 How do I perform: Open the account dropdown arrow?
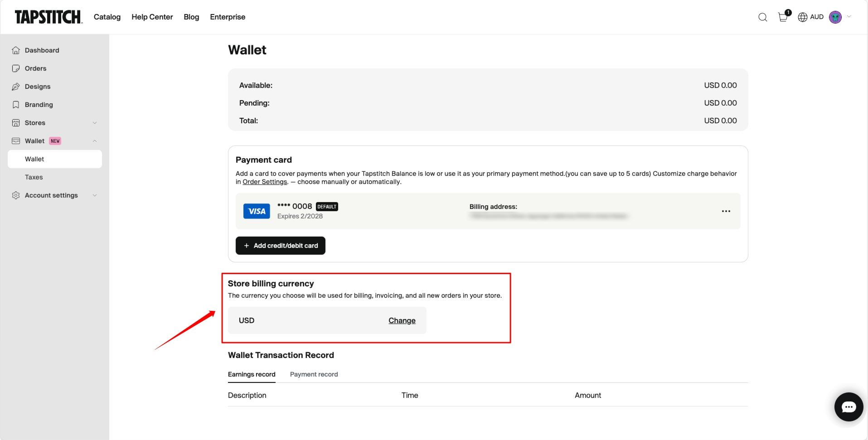[849, 17]
